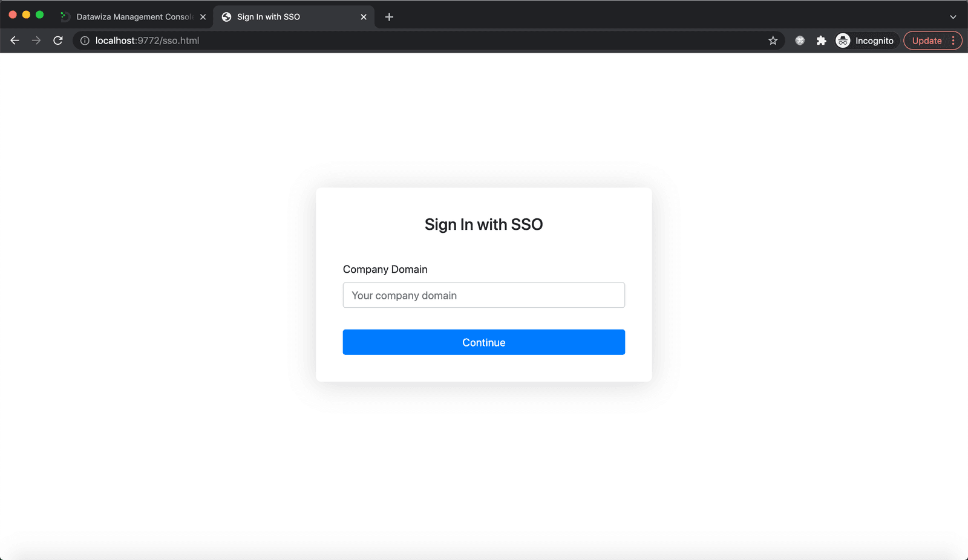Switch to the Datawiza Management Console tab
Screen dimensions: 968x560
click(134, 17)
